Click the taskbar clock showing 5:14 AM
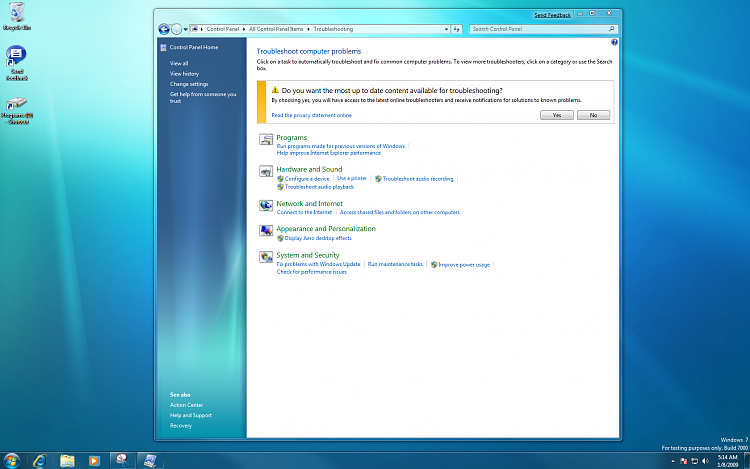Screen dimensions: 750x469 [728, 461]
